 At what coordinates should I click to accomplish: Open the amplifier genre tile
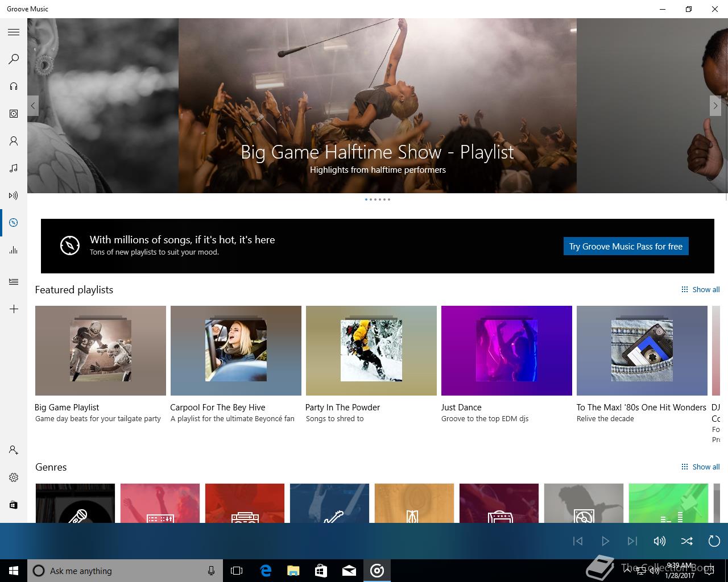click(499, 503)
